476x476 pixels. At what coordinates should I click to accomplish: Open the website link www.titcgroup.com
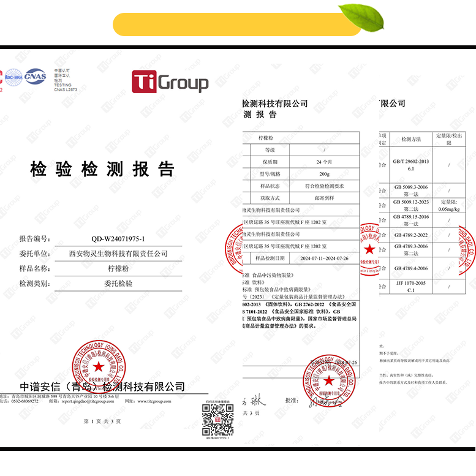(x=154, y=401)
